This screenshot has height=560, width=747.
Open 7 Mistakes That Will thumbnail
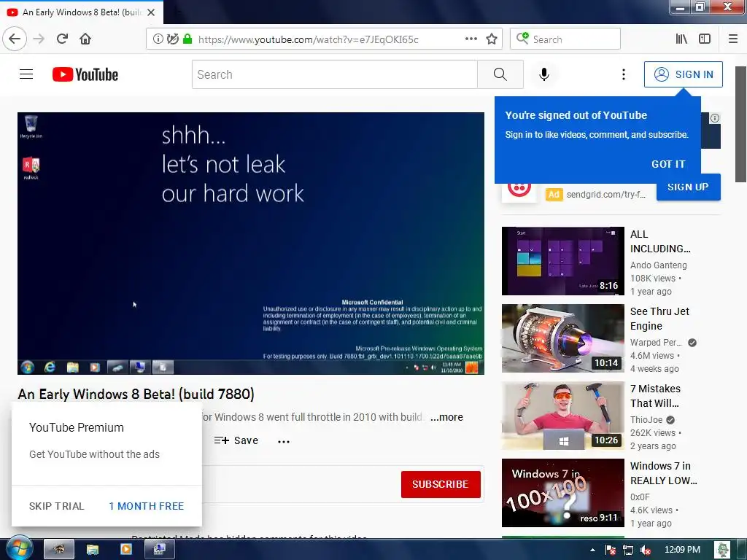pyautogui.click(x=562, y=415)
